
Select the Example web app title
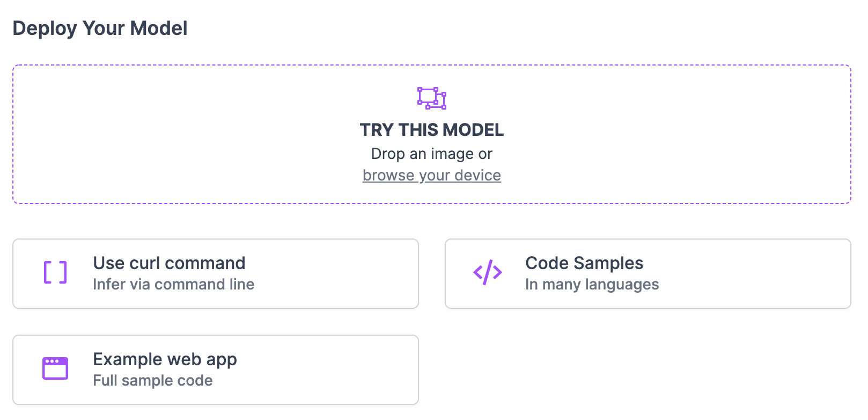click(165, 359)
